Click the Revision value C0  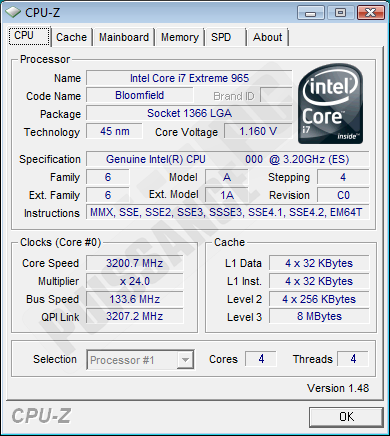pos(343,195)
